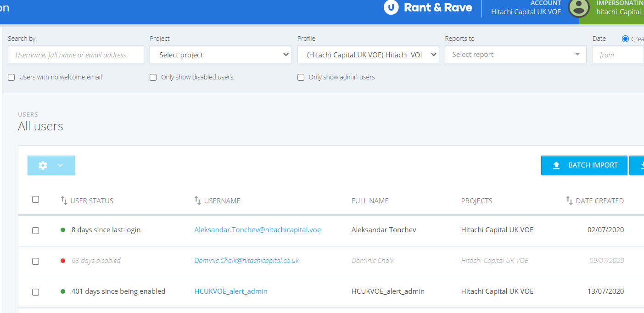The image size is (644, 313).
Task: Click Hitachi Capital UK VOE in Aleksandar's row
Action: pos(497,230)
